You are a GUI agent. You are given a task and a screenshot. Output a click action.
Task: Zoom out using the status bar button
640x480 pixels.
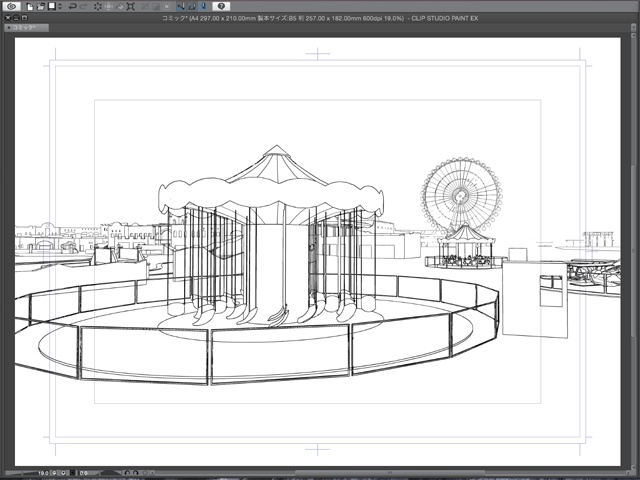click(x=54, y=473)
